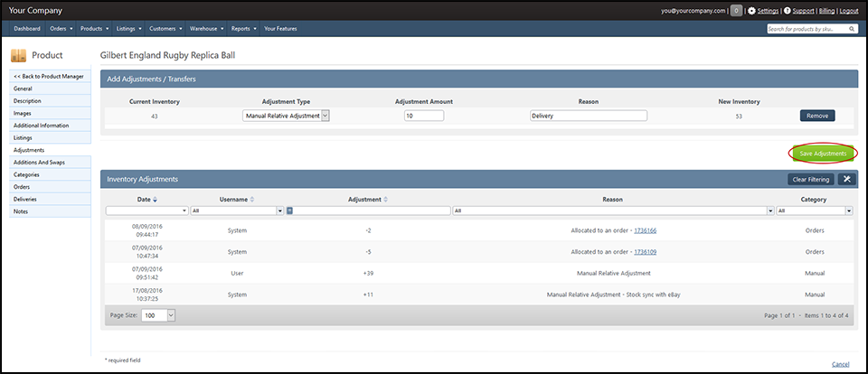Open the General sidebar tab
Image resolution: width=868 pixels, height=374 pixels.
coord(51,89)
